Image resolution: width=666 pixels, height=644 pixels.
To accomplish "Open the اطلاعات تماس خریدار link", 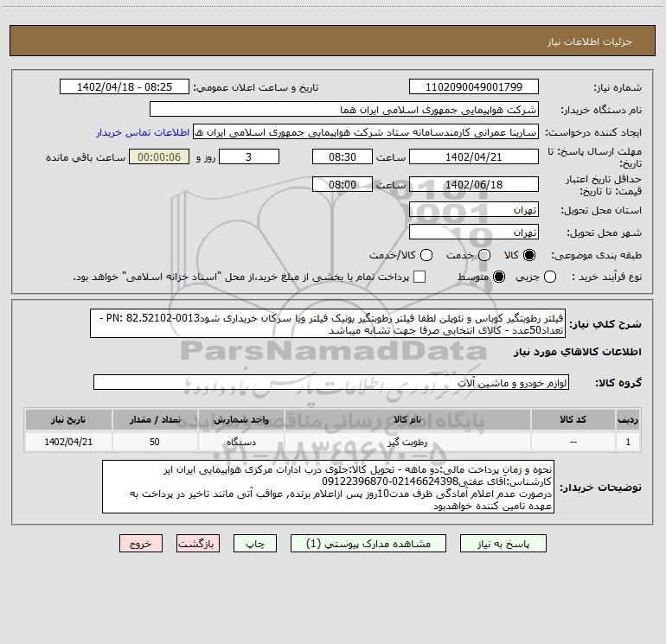I will (143, 132).
